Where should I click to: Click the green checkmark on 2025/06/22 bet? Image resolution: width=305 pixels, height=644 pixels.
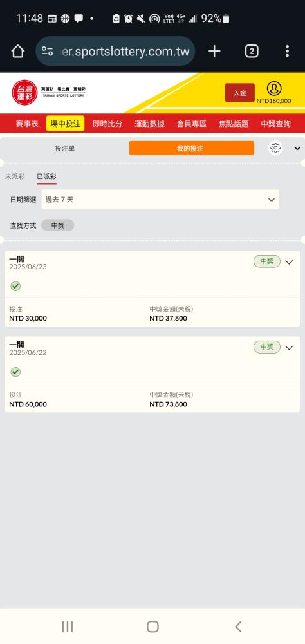coord(15,372)
